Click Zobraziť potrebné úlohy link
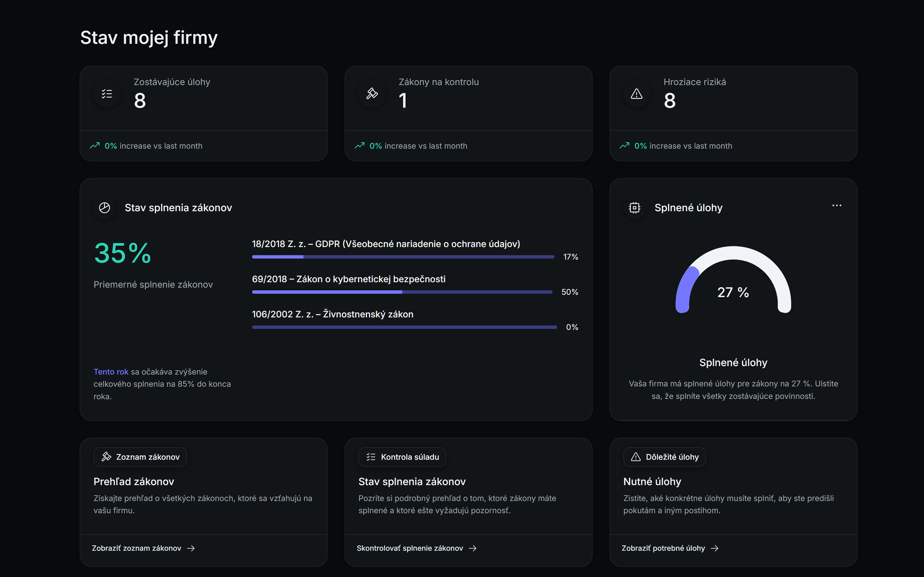The height and width of the screenshot is (577, 924). coord(663,548)
